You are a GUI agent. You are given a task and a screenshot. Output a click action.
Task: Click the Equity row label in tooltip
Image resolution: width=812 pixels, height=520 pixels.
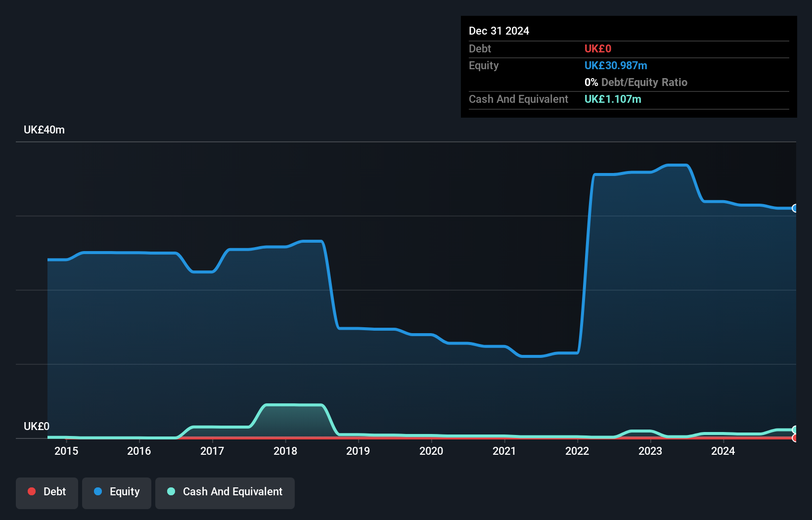[x=484, y=65]
